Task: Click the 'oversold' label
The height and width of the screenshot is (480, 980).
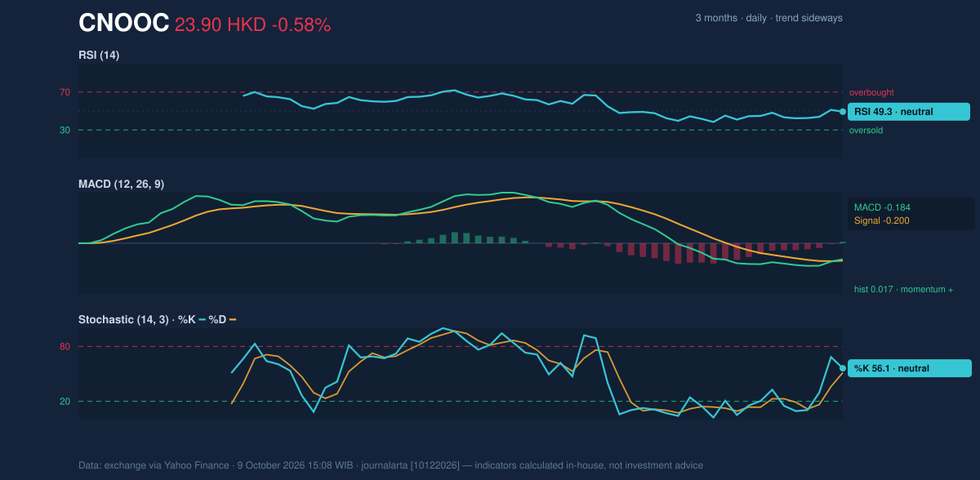Action: [x=866, y=131]
